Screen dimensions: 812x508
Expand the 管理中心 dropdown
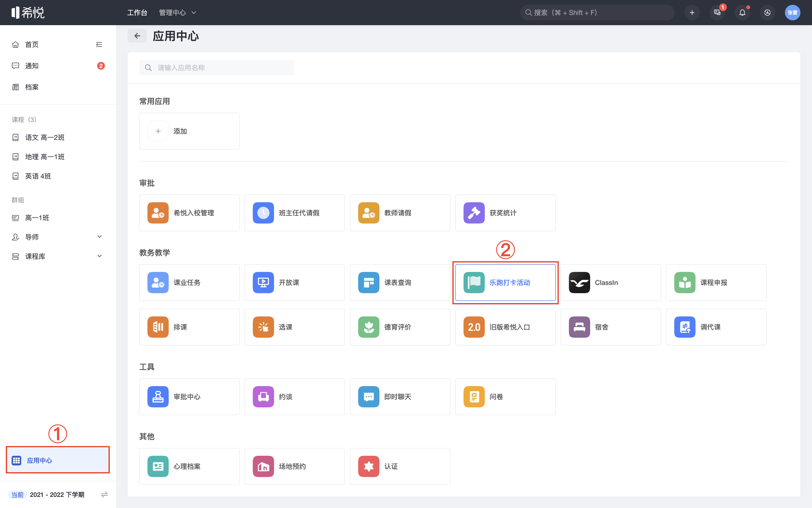177,12
